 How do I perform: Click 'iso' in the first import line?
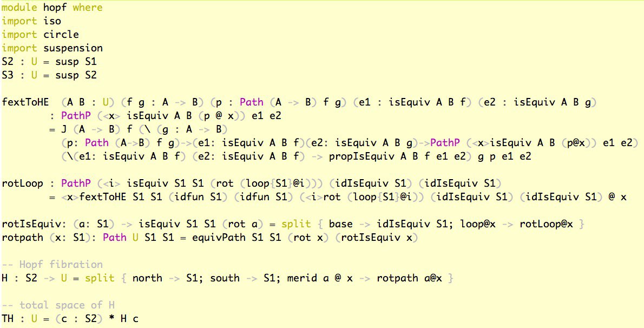(x=52, y=21)
